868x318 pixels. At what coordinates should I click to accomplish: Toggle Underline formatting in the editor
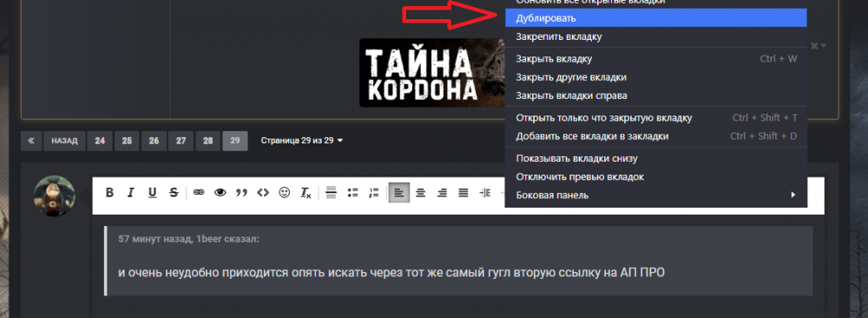152,193
